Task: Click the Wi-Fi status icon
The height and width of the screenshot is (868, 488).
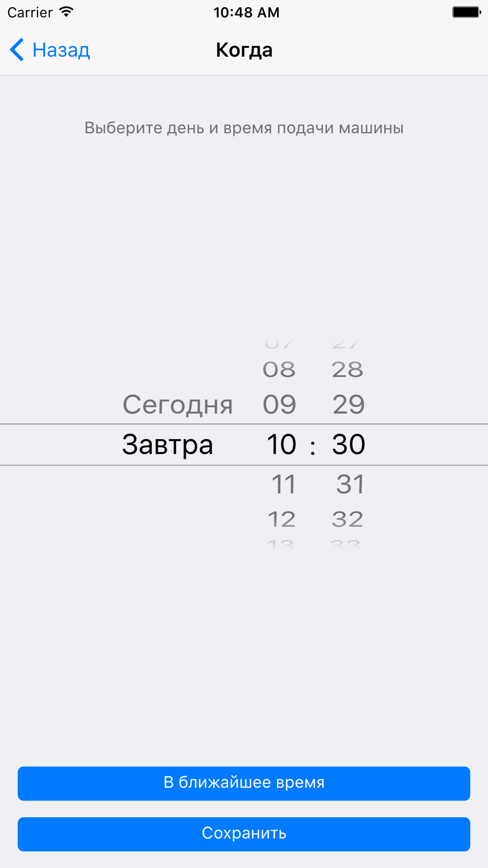Action: (66, 12)
